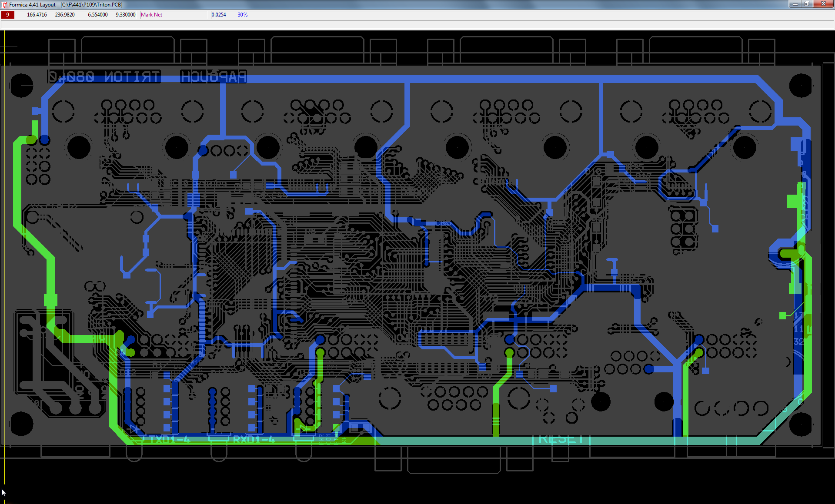The width and height of the screenshot is (835, 504).
Task: Click the mirrored PAPOUCH text on board
Action: pyautogui.click(x=214, y=77)
